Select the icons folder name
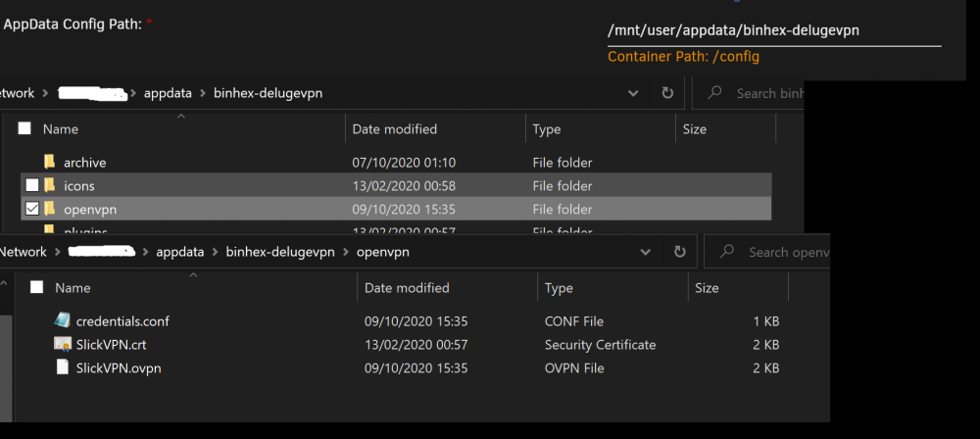This screenshot has height=439, width=980. coord(79,186)
